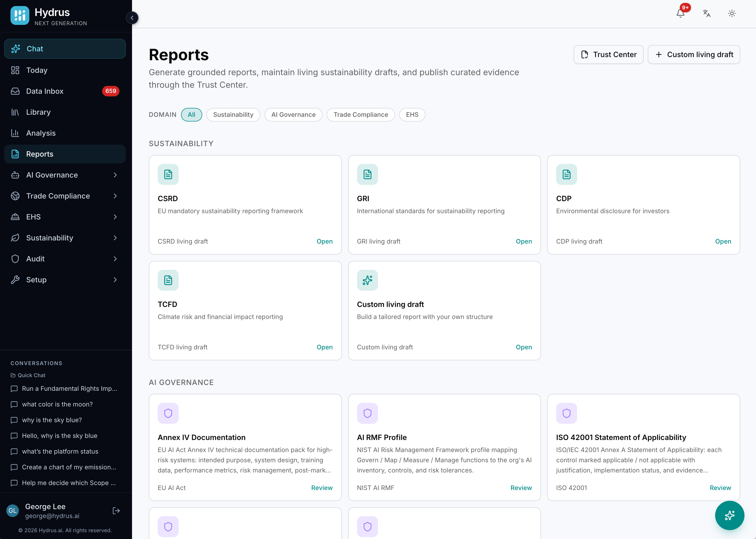Review the ISO 42001 Statement of Applicability
This screenshot has width=756, height=539.
click(x=720, y=488)
